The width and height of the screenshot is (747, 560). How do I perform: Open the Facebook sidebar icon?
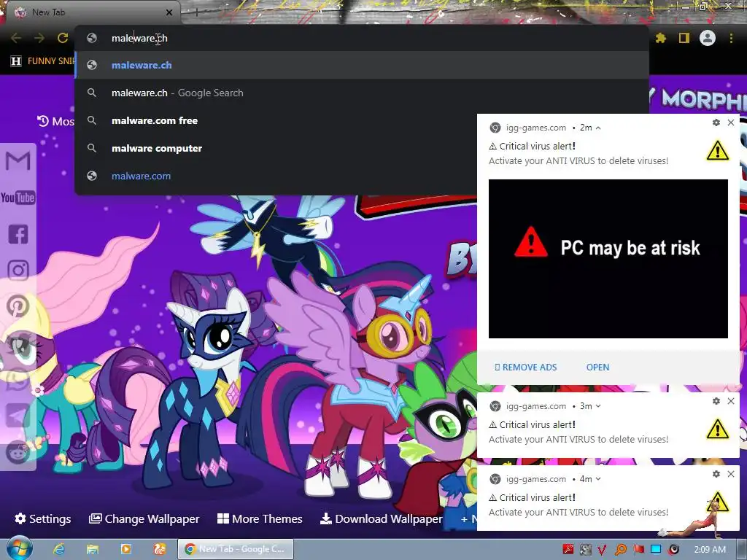(x=18, y=234)
